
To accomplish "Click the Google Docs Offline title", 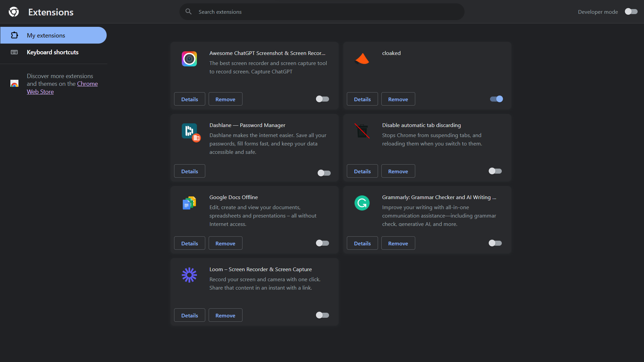I will tap(233, 197).
